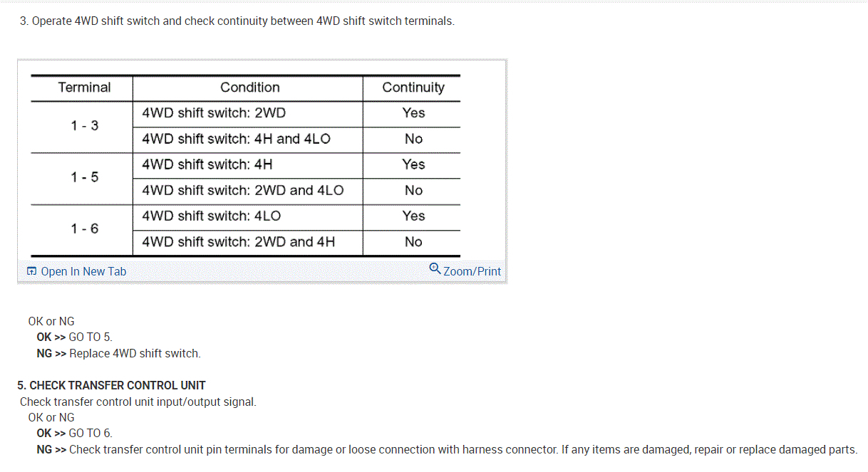Image resolution: width=868 pixels, height=472 pixels.
Task: Click the '4WD shift switch: 4LO' condition row
Action: pos(211,216)
